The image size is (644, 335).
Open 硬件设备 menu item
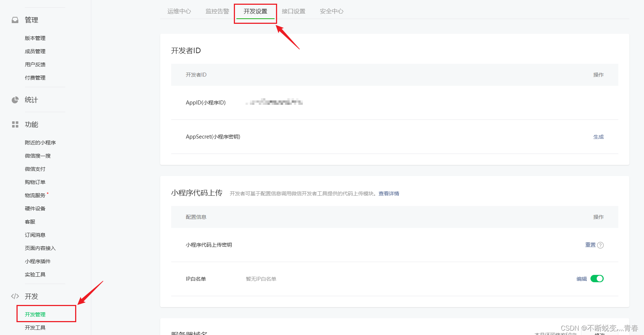[35, 209]
